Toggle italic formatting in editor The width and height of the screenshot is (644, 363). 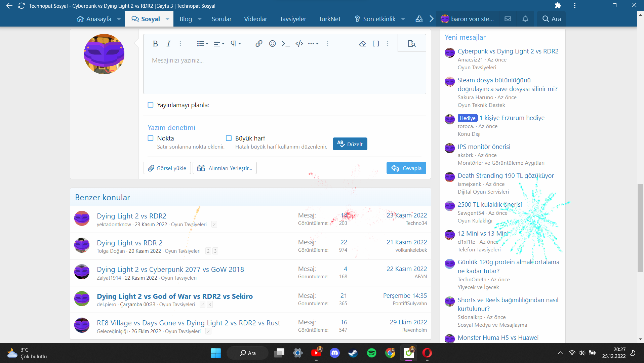click(168, 43)
